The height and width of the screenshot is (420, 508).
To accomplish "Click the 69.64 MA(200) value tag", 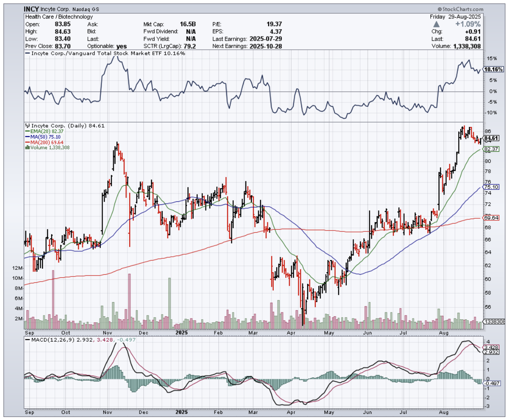I will (491, 218).
